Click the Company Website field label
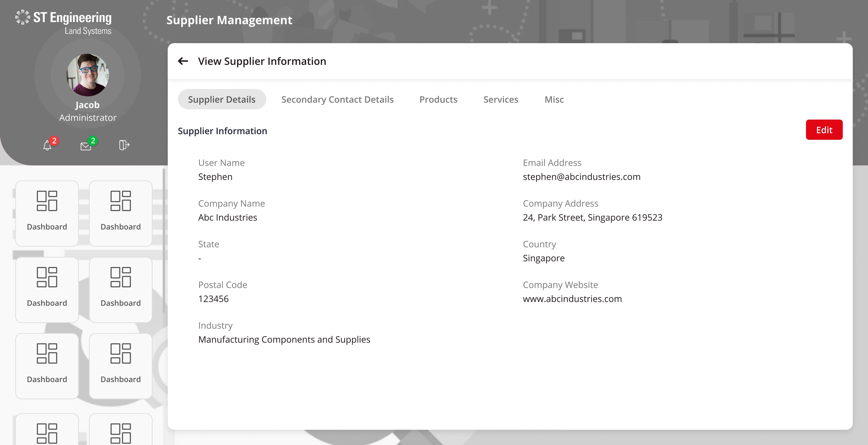Image resolution: width=868 pixels, height=445 pixels. click(x=560, y=285)
